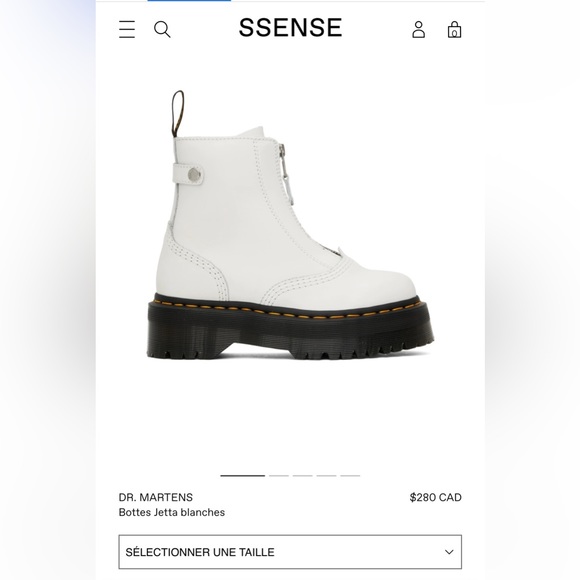This screenshot has height=580, width=580.
Task: Click the Bottes Jetta blanches product title
Action: tap(172, 512)
